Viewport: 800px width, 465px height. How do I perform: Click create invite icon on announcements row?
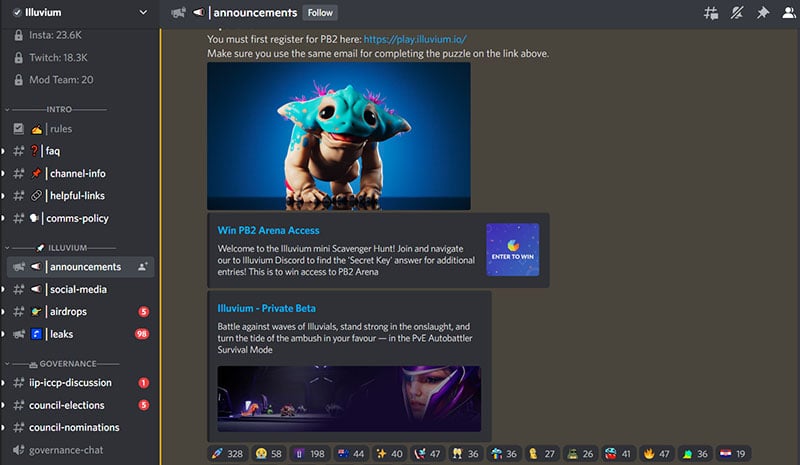(143, 267)
